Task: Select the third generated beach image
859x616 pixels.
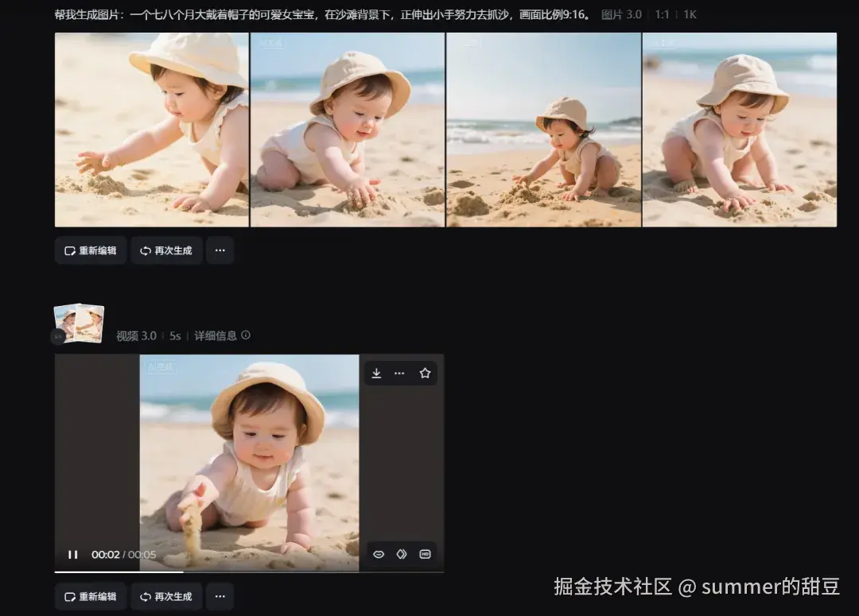Action: point(543,130)
